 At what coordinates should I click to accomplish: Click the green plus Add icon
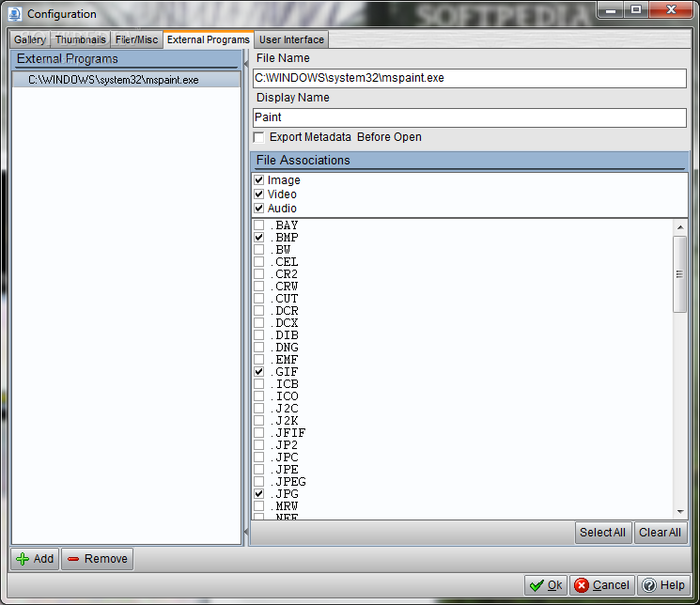23,559
